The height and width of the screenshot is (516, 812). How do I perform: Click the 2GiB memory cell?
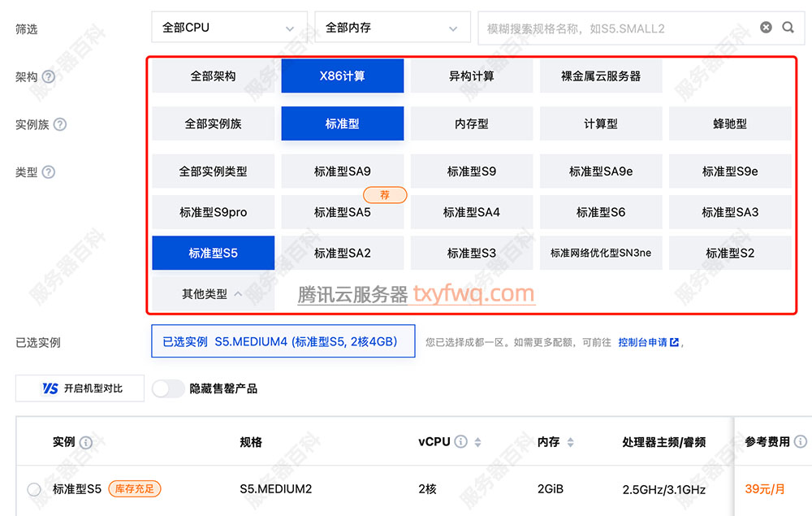[x=550, y=489]
